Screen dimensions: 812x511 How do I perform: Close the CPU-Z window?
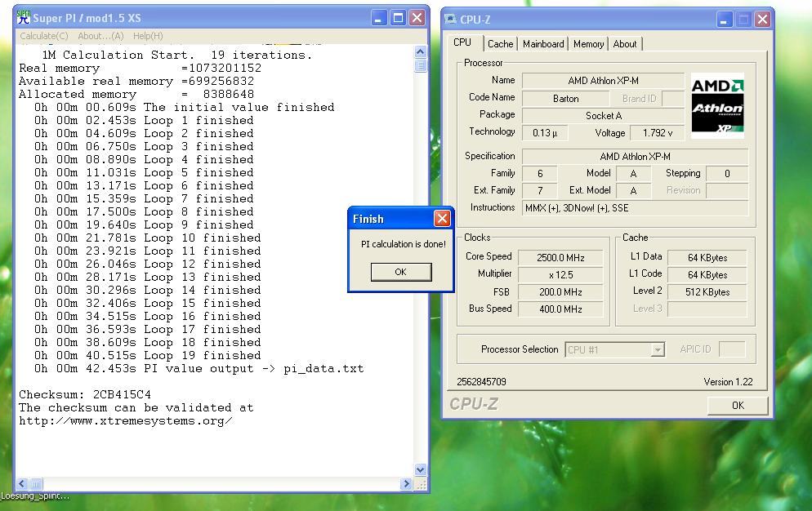(x=762, y=20)
